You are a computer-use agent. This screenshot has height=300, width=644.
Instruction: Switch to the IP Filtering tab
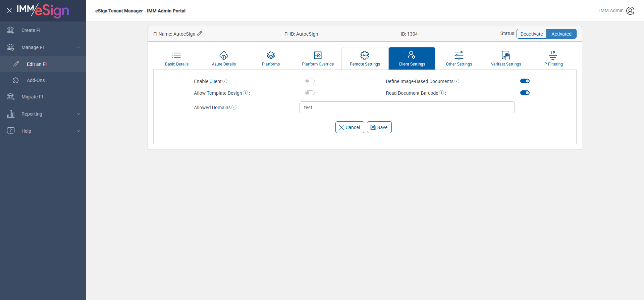click(x=553, y=58)
